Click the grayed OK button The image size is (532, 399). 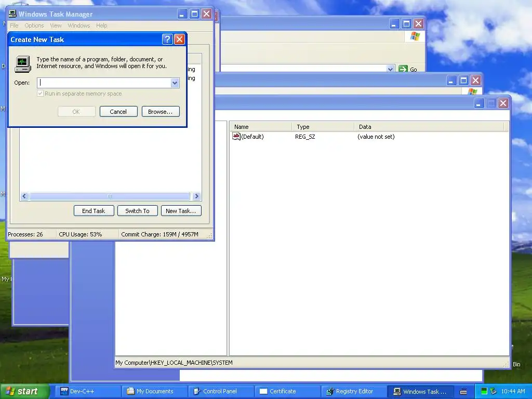click(x=76, y=112)
